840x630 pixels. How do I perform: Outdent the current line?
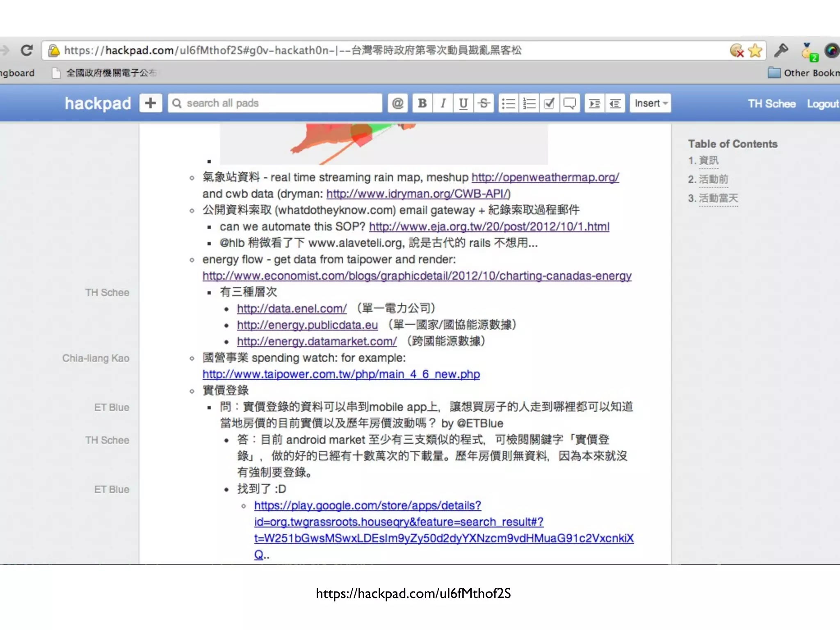coord(615,103)
